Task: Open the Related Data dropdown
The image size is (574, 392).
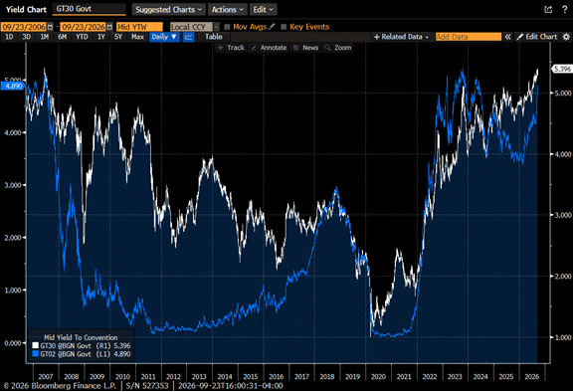Action: [x=401, y=37]
